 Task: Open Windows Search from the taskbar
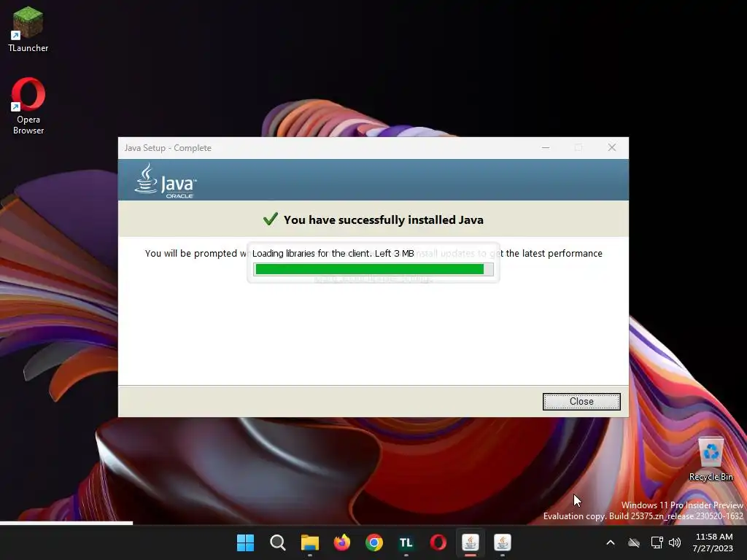pyautogui.click(x=277, y=542)
